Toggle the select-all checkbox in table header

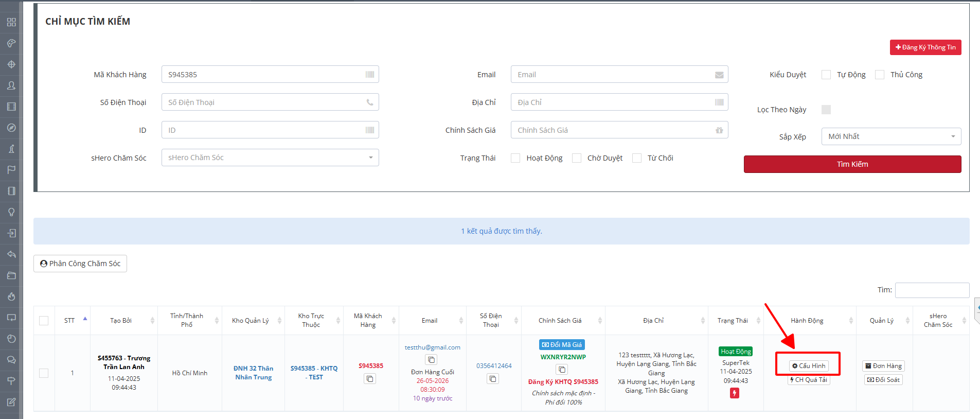[44, 321]
